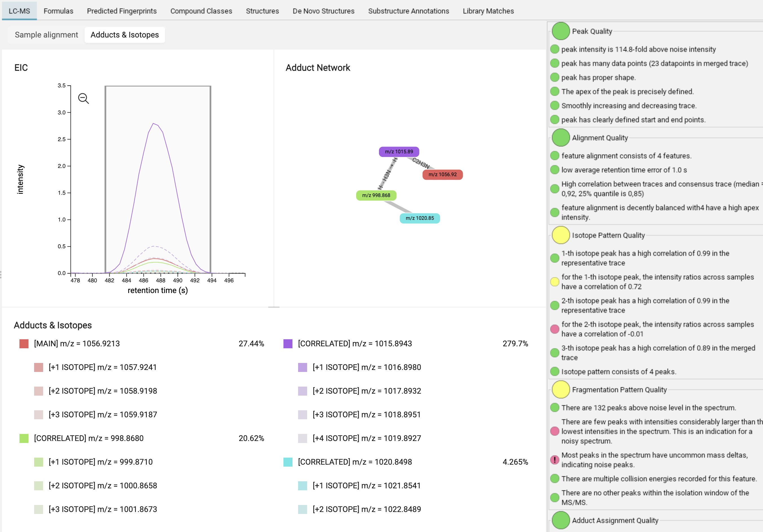The height and width of the screenshot is (532, 763).
Task: Click '[CORRELATED] m/z = 998.8680' entry
Action: (89, 438)
